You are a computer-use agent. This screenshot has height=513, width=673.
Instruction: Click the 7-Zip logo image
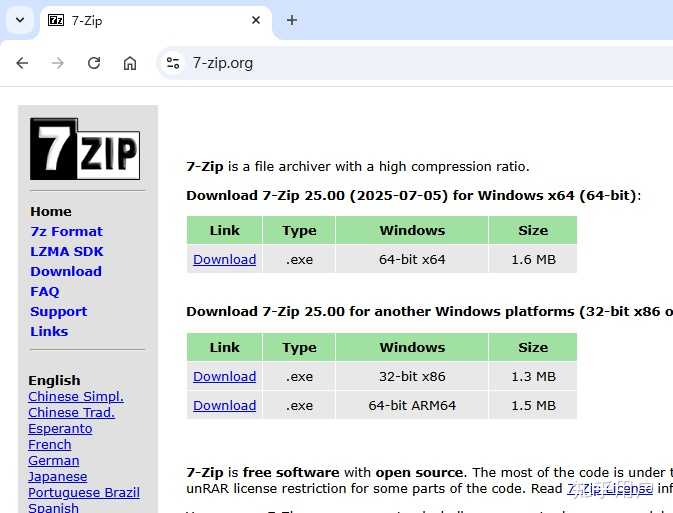(85, 149)
